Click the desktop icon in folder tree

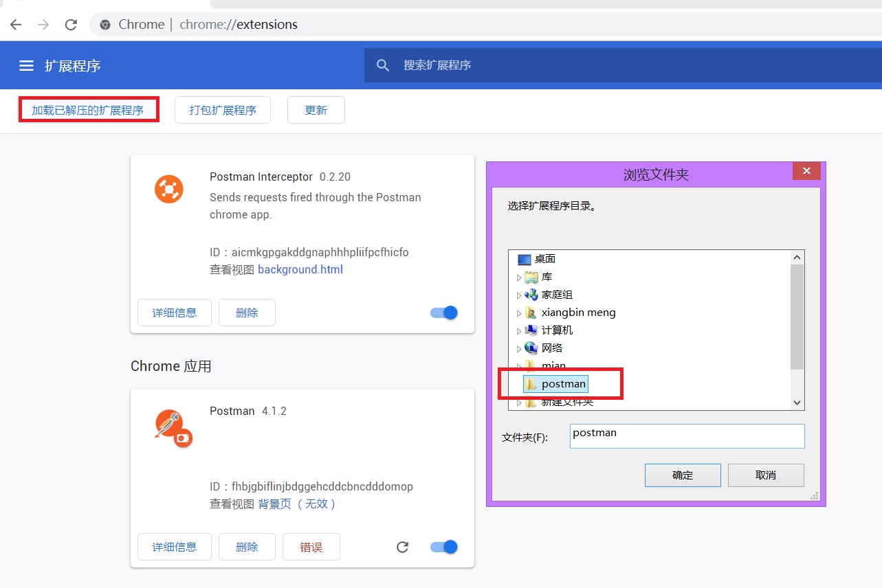(x=525, y=260)
